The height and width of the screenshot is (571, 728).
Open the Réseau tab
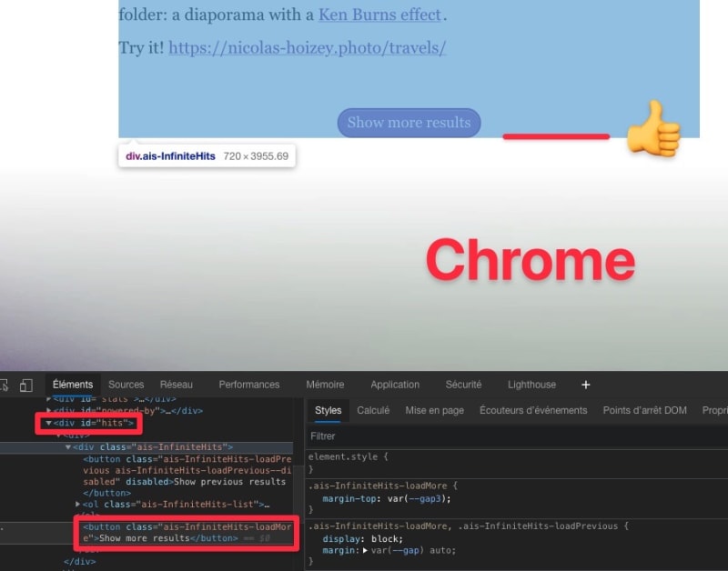pos(176,385)
